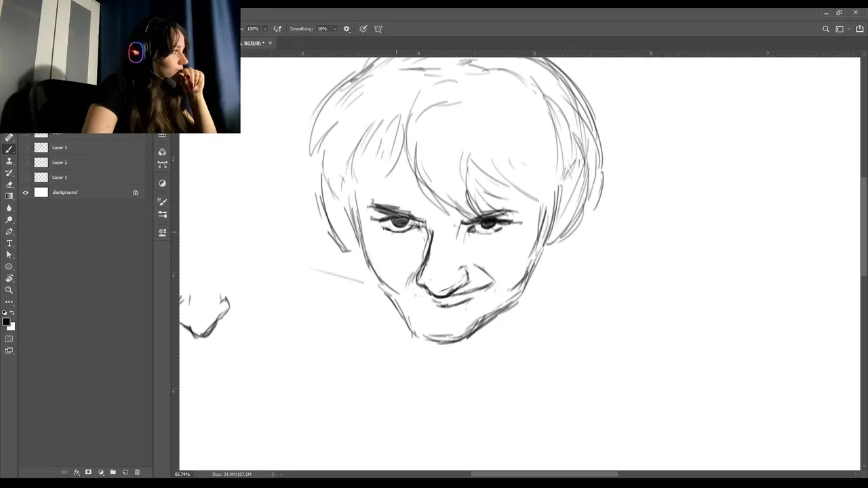Select the Background layer
The image size is (868, 488).
click(81, 192)
